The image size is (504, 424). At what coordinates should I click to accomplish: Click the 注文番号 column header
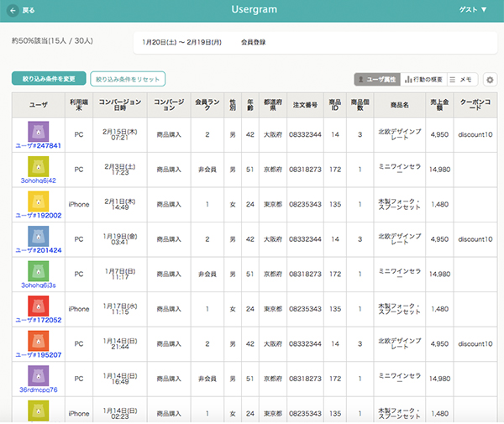[305, 105]
